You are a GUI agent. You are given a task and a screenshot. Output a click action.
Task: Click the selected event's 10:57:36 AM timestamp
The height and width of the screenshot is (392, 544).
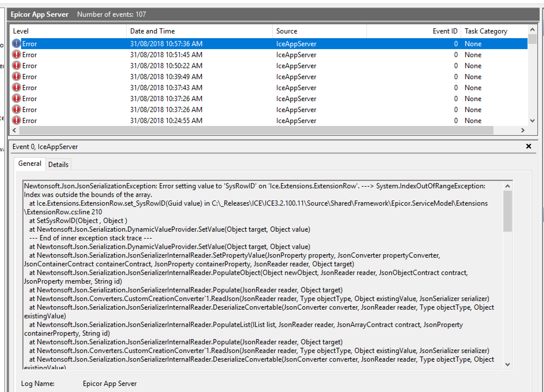coord(166,44)
